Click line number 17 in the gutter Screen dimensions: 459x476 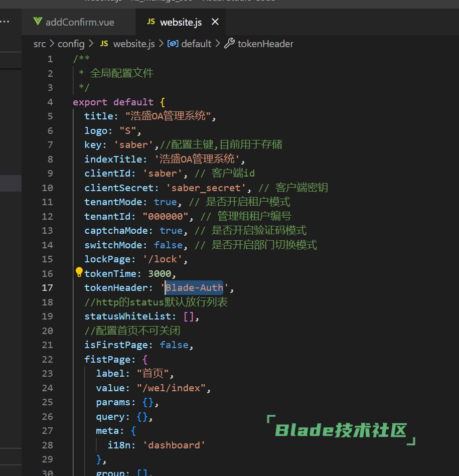pyautogui.click(x=47, y=288)
